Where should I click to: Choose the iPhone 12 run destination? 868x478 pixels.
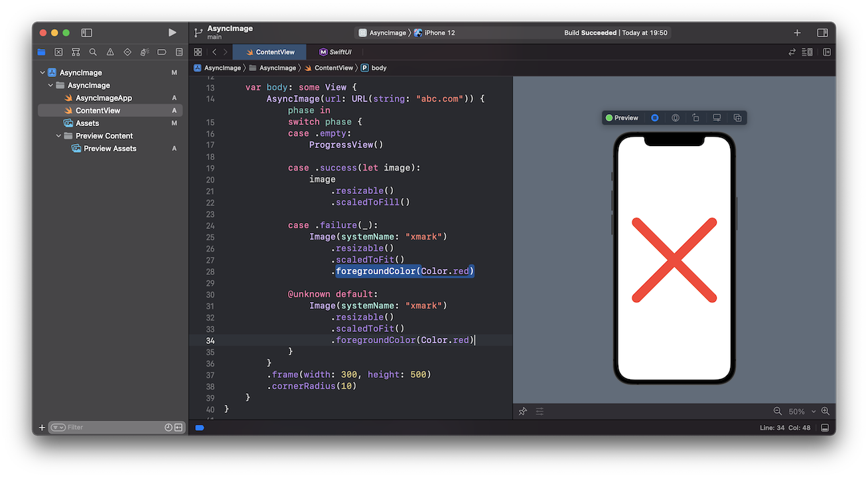click(435, 33)
